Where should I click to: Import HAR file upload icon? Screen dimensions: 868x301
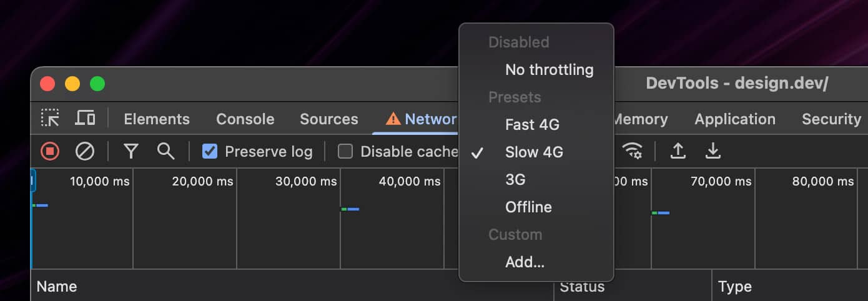[678, 151]
